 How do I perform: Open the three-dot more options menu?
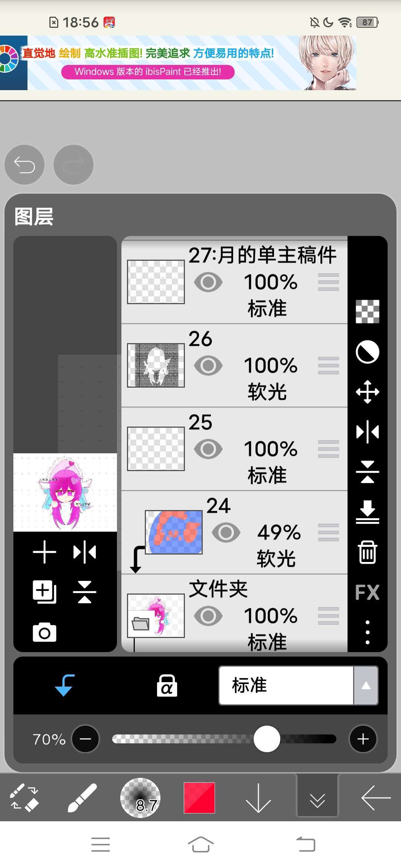(x=367, y=632)
